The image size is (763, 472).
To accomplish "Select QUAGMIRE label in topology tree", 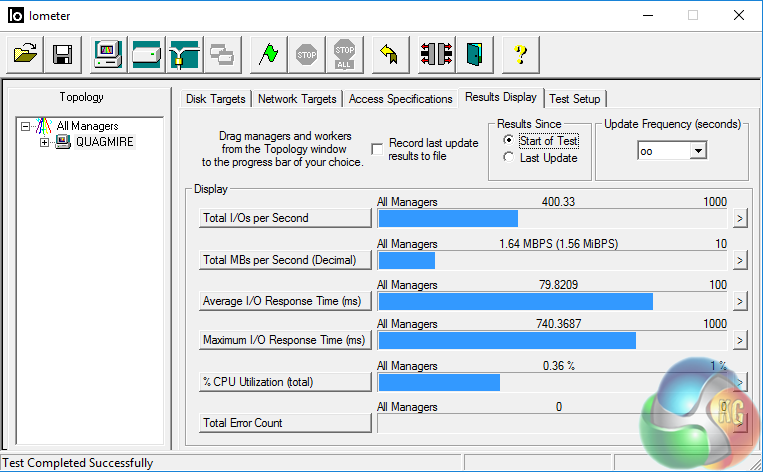I will pyautogui.click(x=104, y=142).
